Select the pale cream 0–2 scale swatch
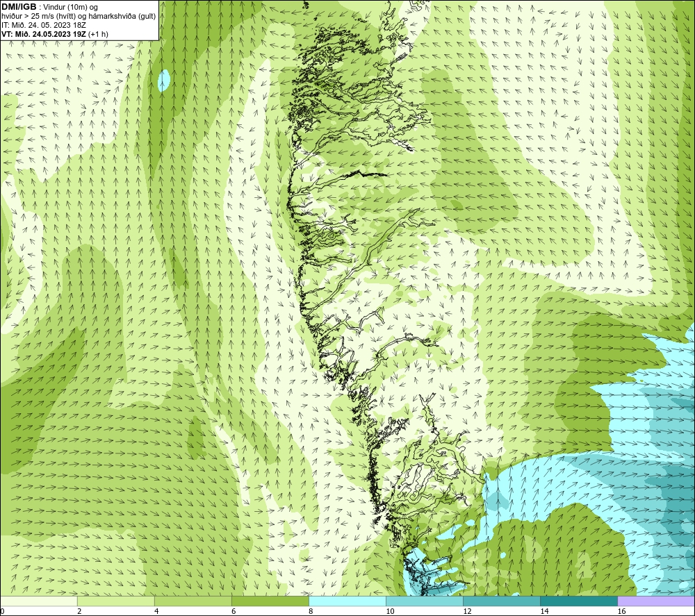Viewport: 695px width, 616px height. [38, 601]
